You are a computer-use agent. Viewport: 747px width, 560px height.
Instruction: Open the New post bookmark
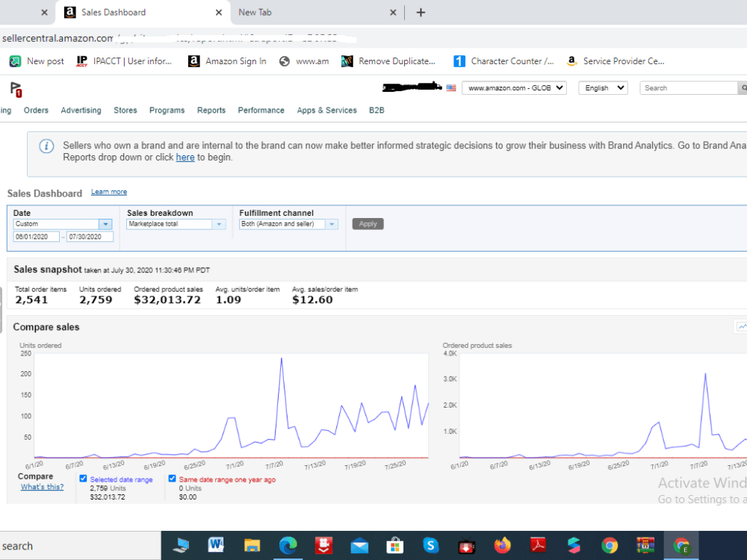point(37,61)
